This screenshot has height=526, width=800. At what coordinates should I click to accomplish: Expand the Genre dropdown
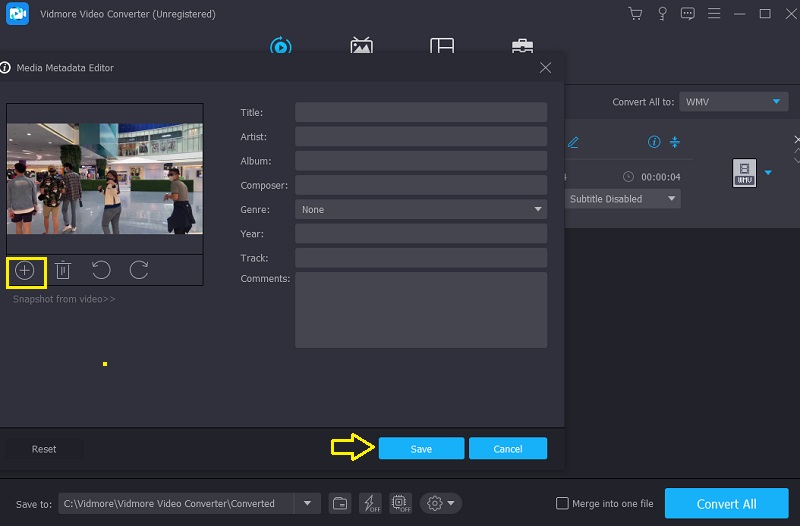point(420,210)
